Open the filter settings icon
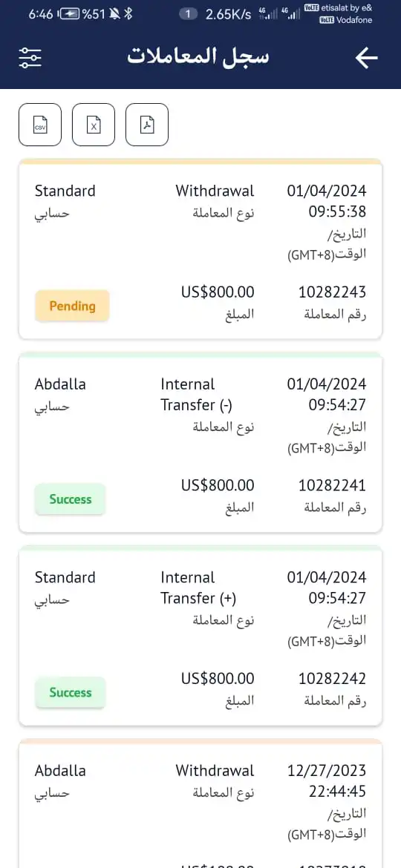The image size is (401, 868). [30, 58]
